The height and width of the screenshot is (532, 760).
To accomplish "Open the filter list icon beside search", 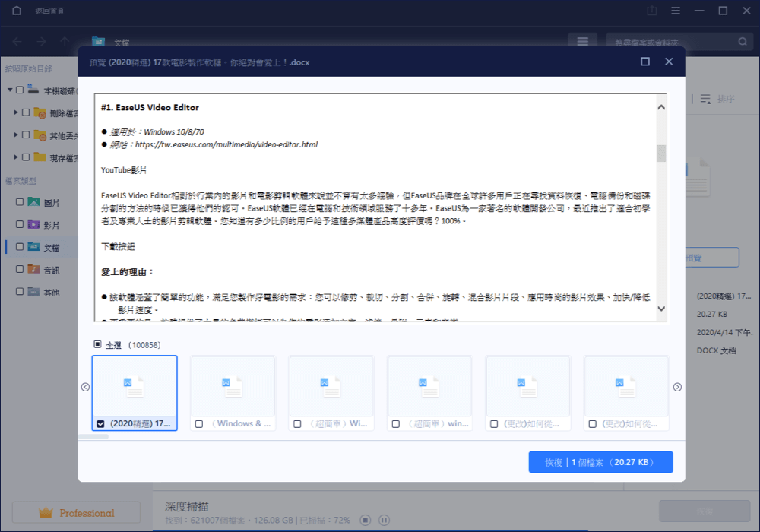I will 583,42.
